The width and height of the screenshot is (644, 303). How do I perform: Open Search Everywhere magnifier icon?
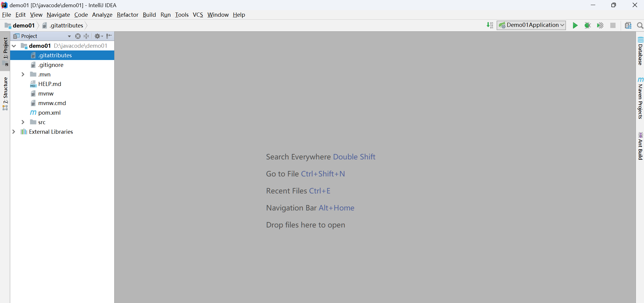coord(640,25)
